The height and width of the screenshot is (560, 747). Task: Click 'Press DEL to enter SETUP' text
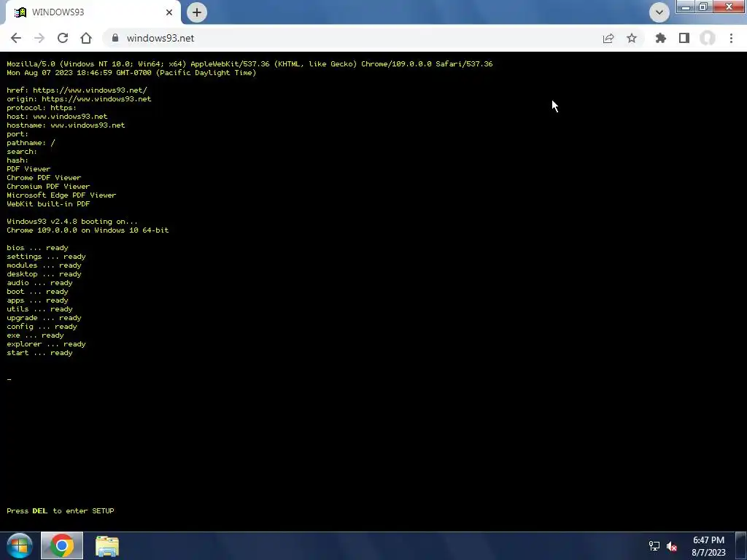coord(61,510)
